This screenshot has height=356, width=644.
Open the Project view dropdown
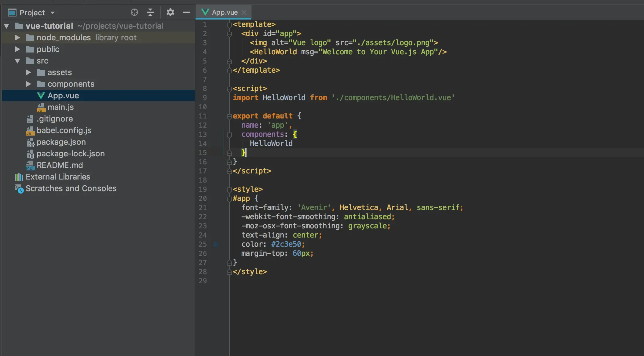[52, 13]
